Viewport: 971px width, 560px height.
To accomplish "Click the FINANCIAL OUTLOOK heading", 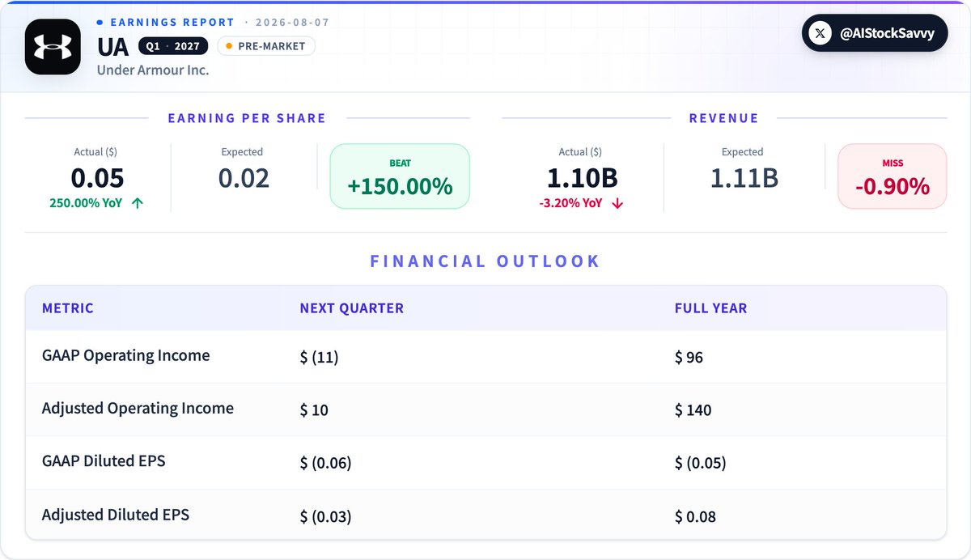I will [485, 261].
